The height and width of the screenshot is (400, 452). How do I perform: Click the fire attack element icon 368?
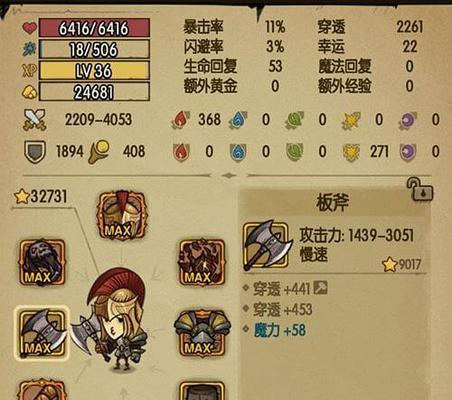pyautogui.click(x=180, y=120)
